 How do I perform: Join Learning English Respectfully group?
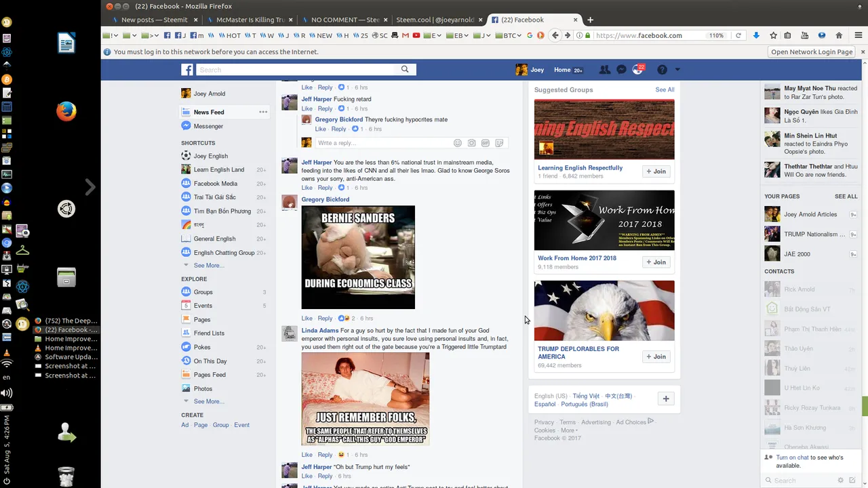pyautogui.click(x=656, y=171)
